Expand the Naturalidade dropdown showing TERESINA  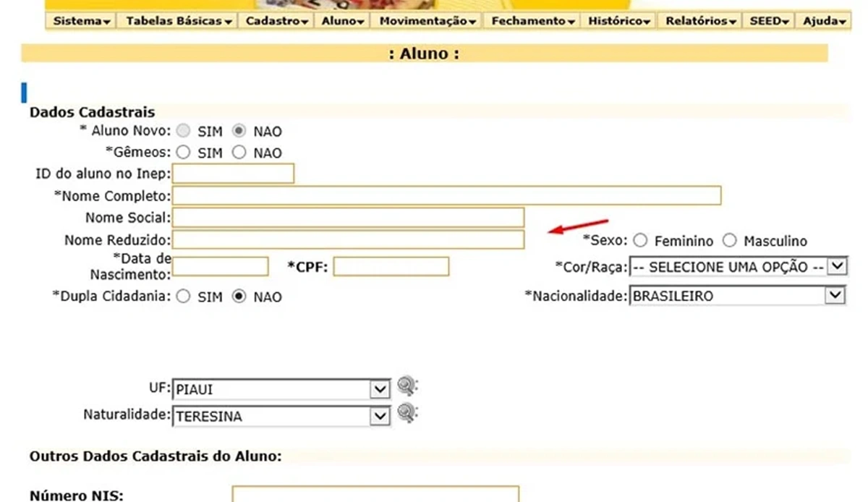pyautogui.click(x=281, y=417)
